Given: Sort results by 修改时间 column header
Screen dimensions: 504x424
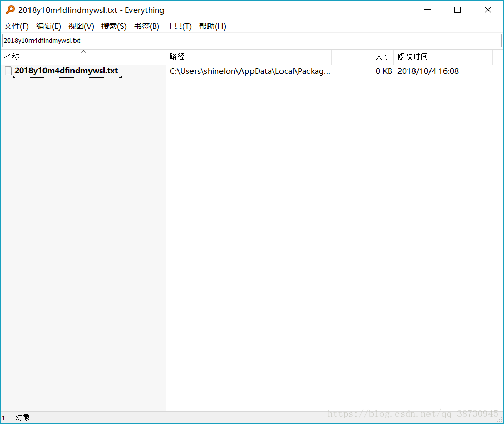Looking at the screenshot, I should (x=443, y=57).
